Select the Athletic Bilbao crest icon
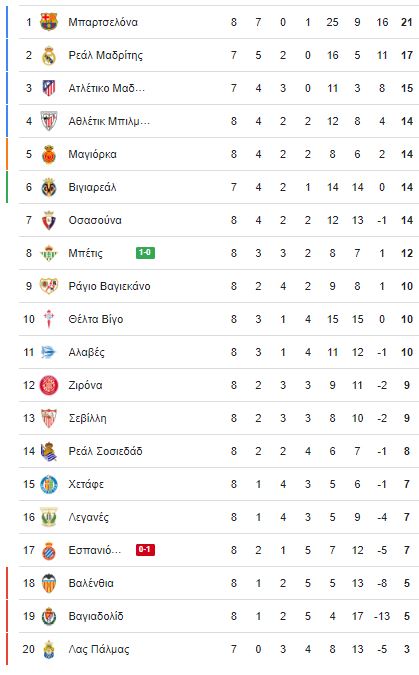Screen dimensions: 419x675 (x=49, y=121)
